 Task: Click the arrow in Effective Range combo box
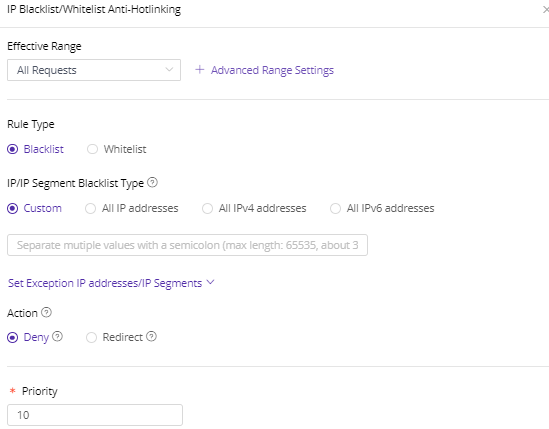coord(169,69)
